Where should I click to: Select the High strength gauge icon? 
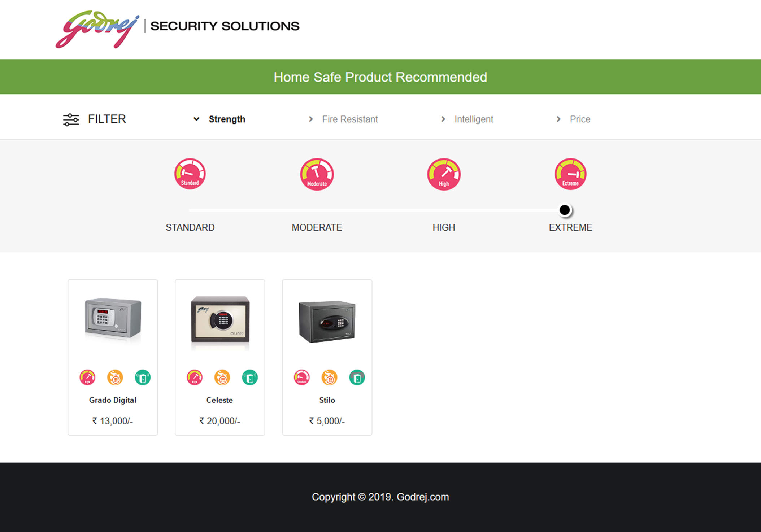[x=444, y=174]
